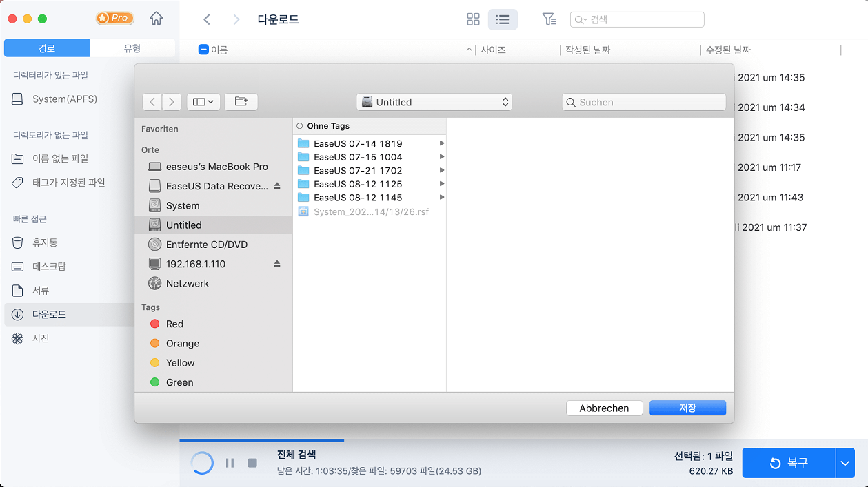868x487 pixels.
Task: Pause the scan in progress
Action: click(230, 463)
